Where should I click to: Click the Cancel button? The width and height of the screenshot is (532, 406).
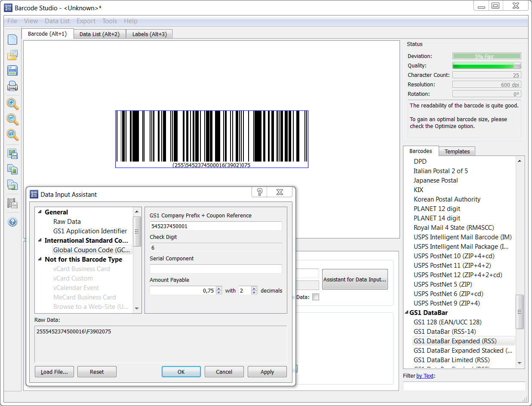224,372
